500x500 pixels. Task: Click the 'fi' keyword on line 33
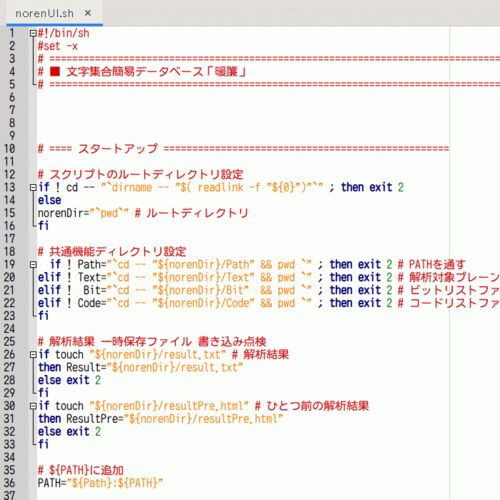click(43, 444)
